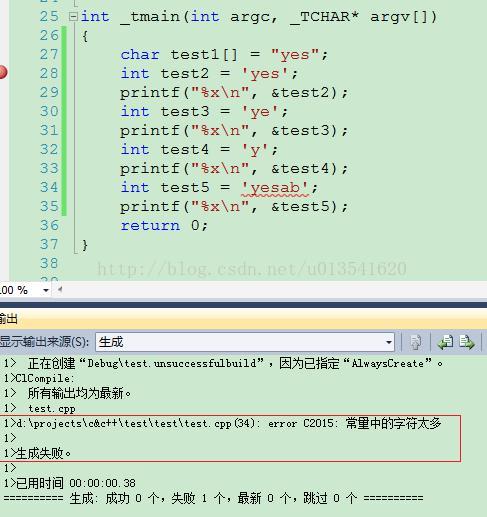Click the 输出 panel title bar
The image size is (487, 517).
click(243, 318)
